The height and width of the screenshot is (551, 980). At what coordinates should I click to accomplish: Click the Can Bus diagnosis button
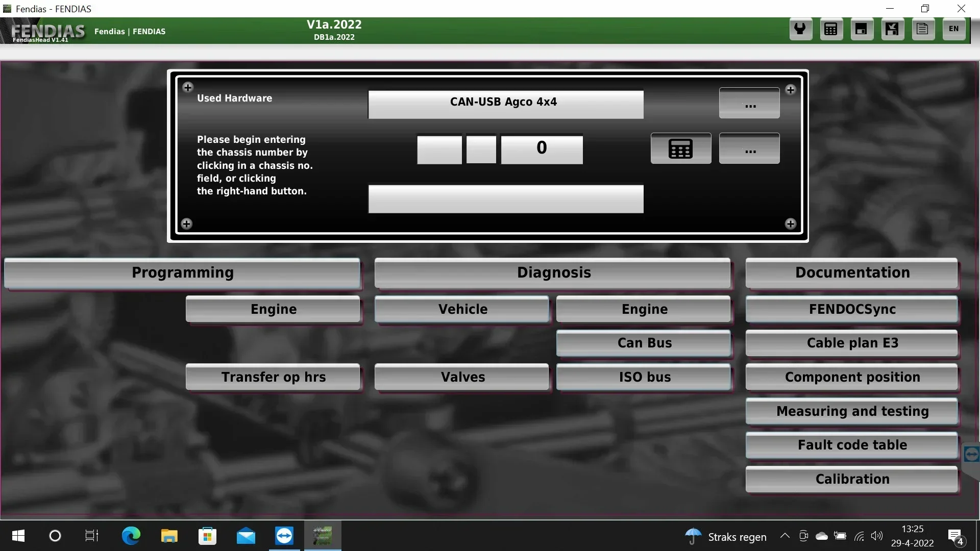(x=644, y=343)
